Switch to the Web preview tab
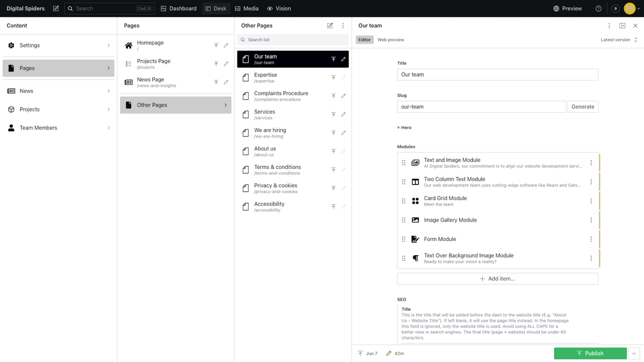The width and height of the screenshot is (644, 362). [x=390, y=40]
